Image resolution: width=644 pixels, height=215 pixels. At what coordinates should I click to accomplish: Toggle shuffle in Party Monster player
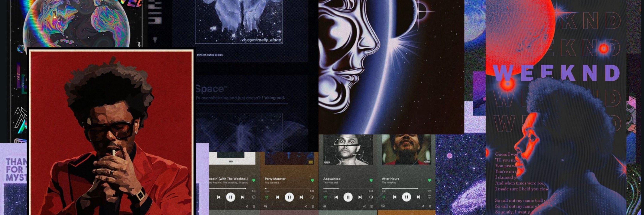click(266, 197)
